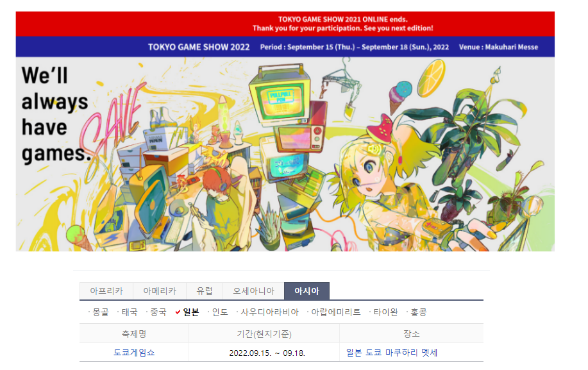Viewport: 588px width, 370px height.
Task: Click the red TOKYO GAME SHOW 2021 ONLINE notice
Action: 285,24
